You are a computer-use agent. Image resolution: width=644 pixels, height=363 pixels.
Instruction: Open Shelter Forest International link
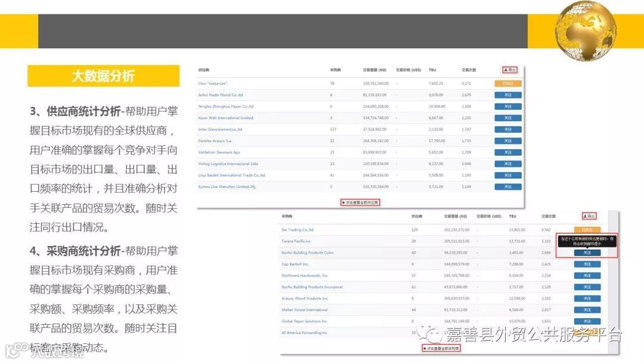click(304, 310)
